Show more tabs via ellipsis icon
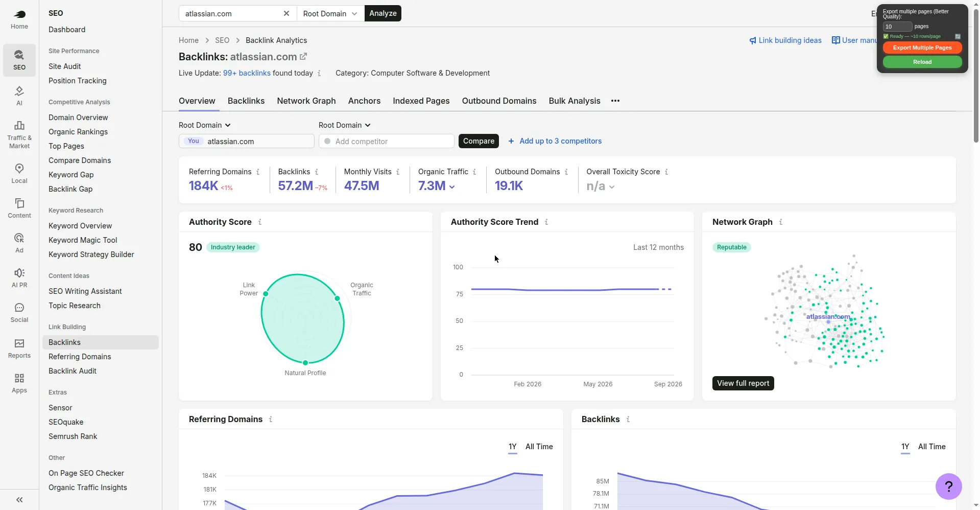The height and width of the screenshot is (510, 980). coord(615,101)
